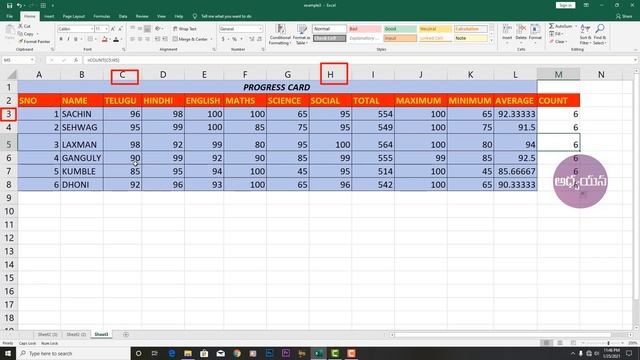Viewport: 640px width, 360px height.
Task: Click the Name Box showing M5
Action: (x=18, y=60)
